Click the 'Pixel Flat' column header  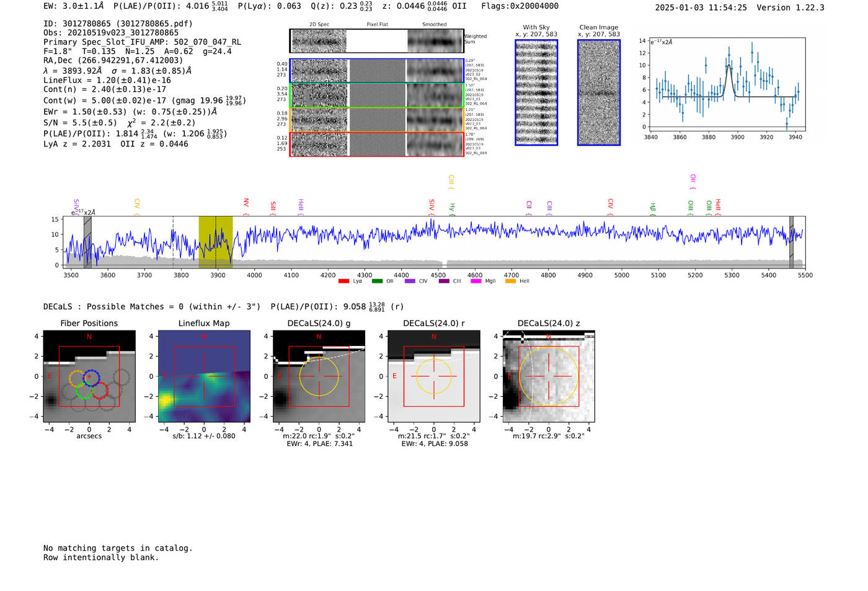pyautogui.click(x=377, y=24)
